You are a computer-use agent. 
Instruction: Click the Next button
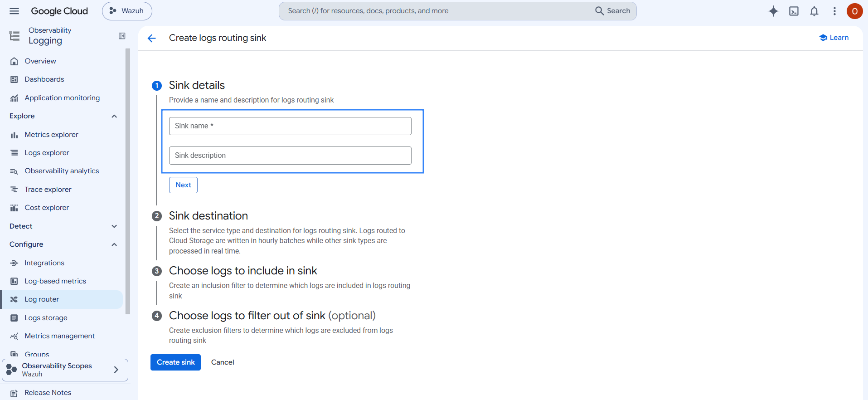coord(183,185)
